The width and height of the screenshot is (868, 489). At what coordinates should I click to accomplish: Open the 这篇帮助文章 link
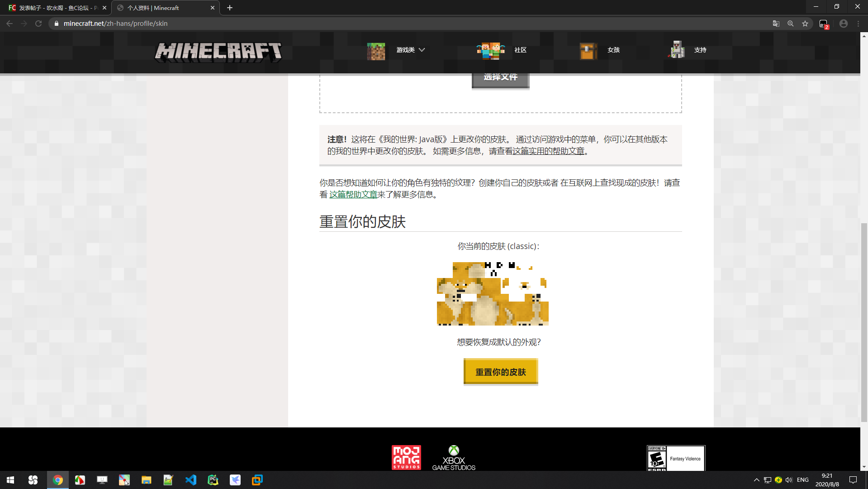353,194
